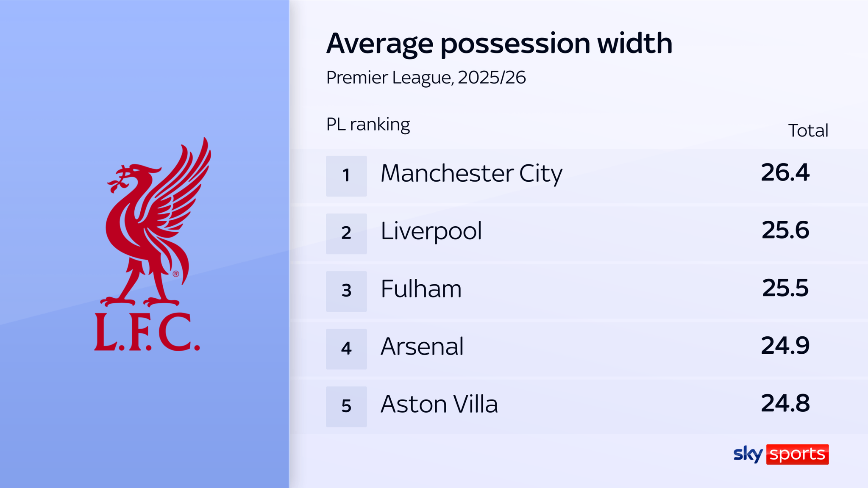This screenshot has height=488, width=868.
Task: Click the rank 2 number badge
Action: coord(346,233)
